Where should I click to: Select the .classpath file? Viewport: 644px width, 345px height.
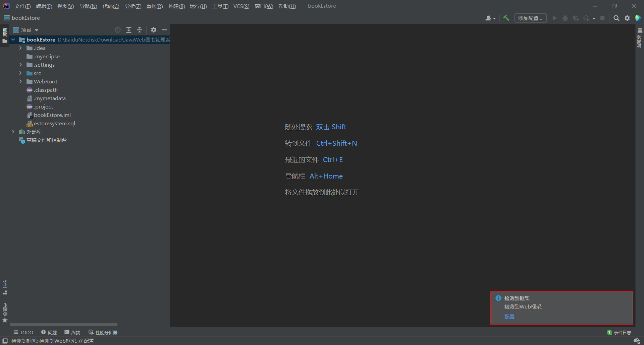point(46,90)
